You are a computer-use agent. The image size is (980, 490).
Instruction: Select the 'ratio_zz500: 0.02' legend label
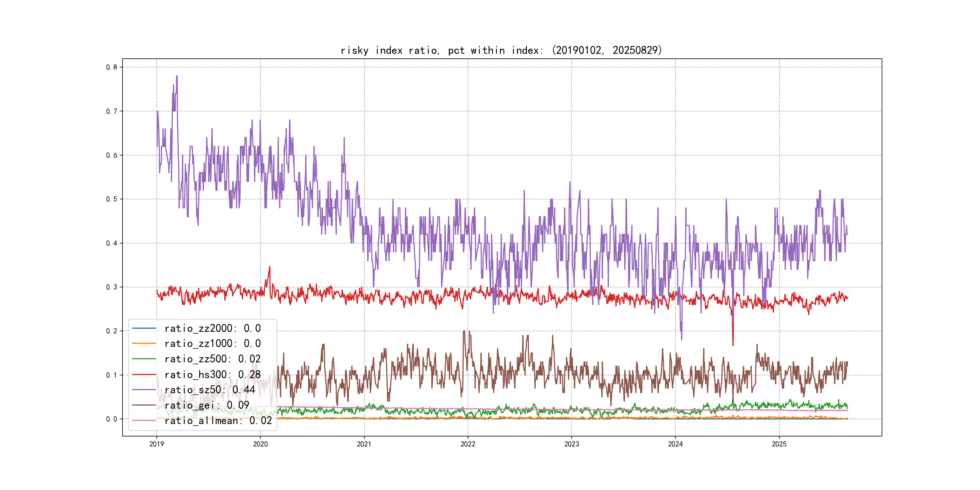point(212,359)
